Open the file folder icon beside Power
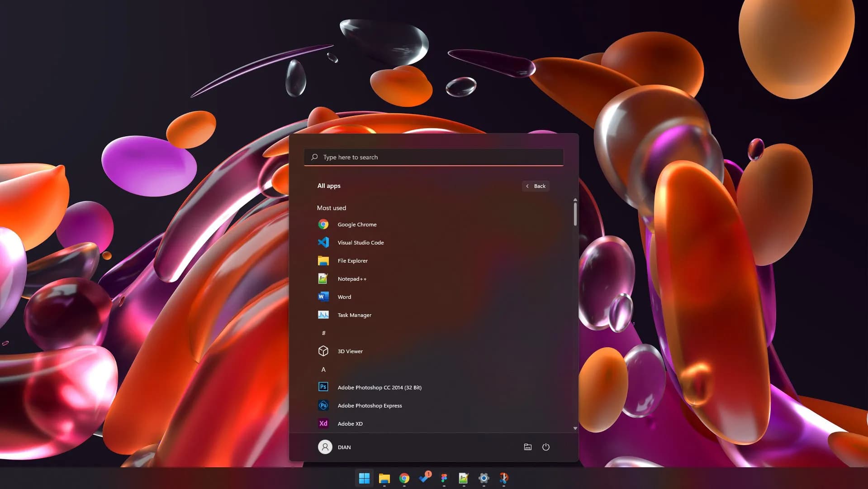The image size is (868, 489). tap(527, 447)
